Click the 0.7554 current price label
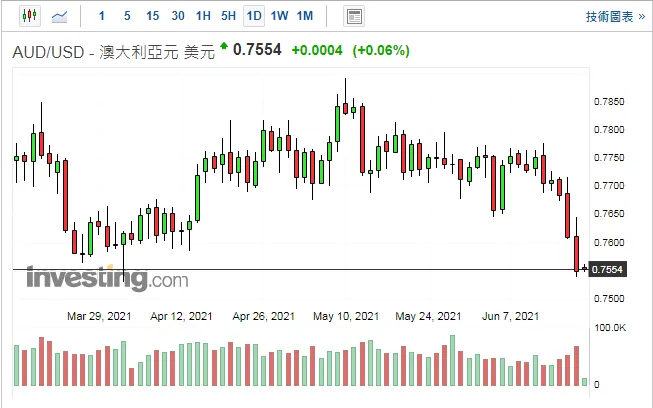Viewport: 653px width, 408px height. click(x=608, y=269)
